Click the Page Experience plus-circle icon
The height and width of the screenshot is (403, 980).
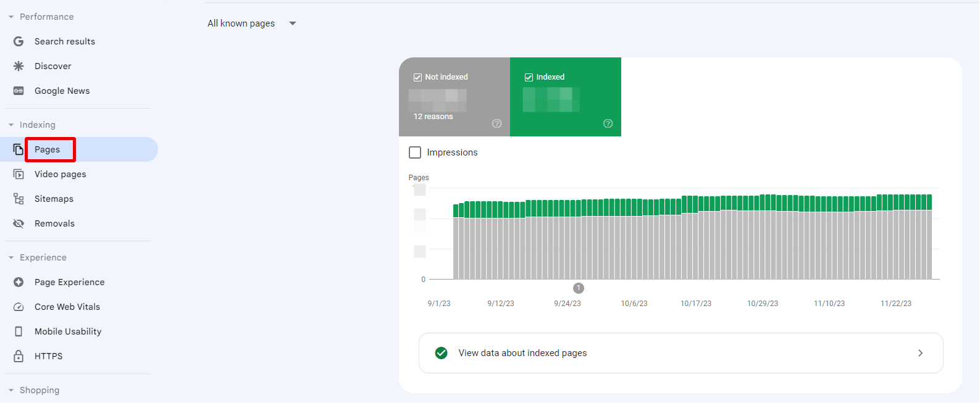pos(19,282)
